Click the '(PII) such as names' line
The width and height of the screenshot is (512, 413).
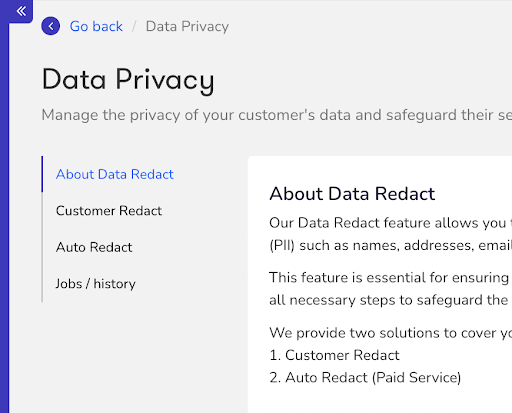tap(391, 245)
